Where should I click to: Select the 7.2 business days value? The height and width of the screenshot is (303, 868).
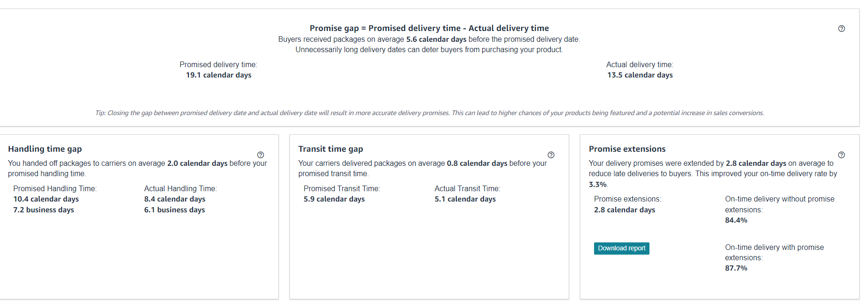point(43,210)
